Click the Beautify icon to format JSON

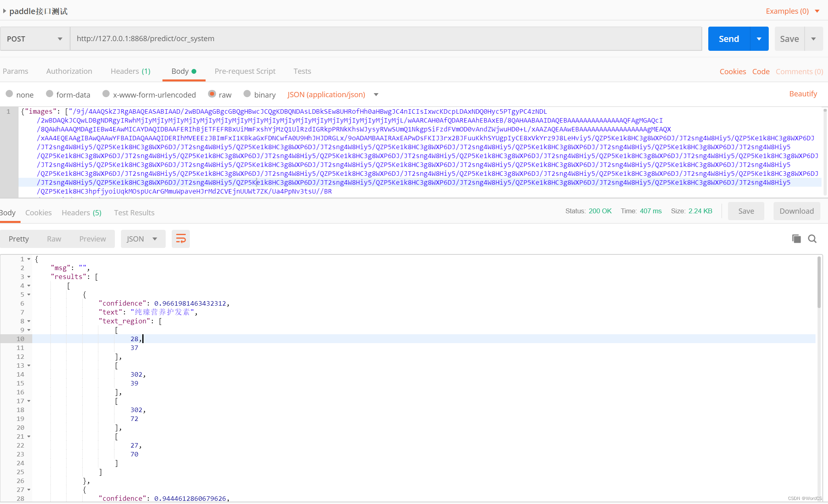pos(803,94)
